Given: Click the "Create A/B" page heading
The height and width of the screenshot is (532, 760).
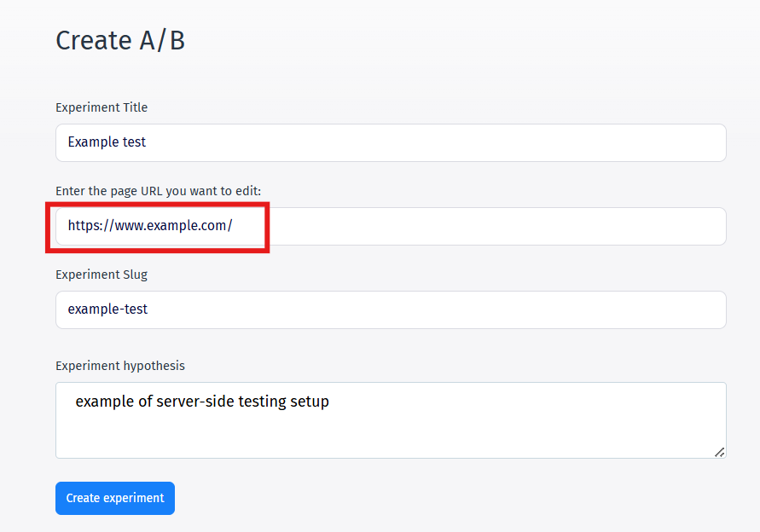Looking at the screenshot, I should 120,40.
